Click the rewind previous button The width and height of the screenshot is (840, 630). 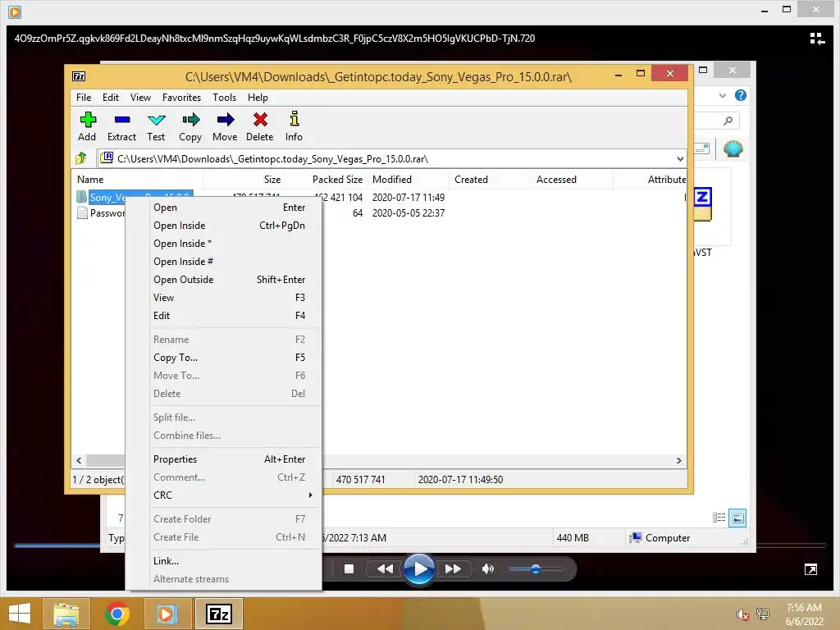(x=385, y=569)
